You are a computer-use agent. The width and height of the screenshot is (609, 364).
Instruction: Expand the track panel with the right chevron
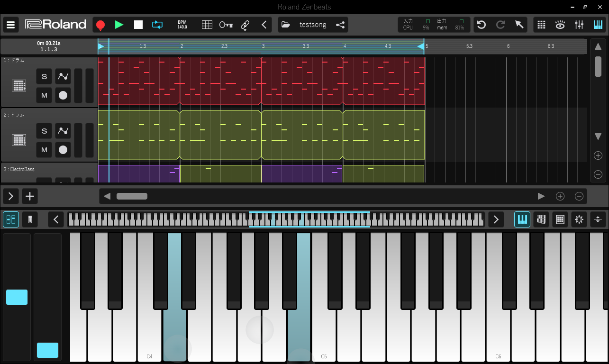point(11,196)
